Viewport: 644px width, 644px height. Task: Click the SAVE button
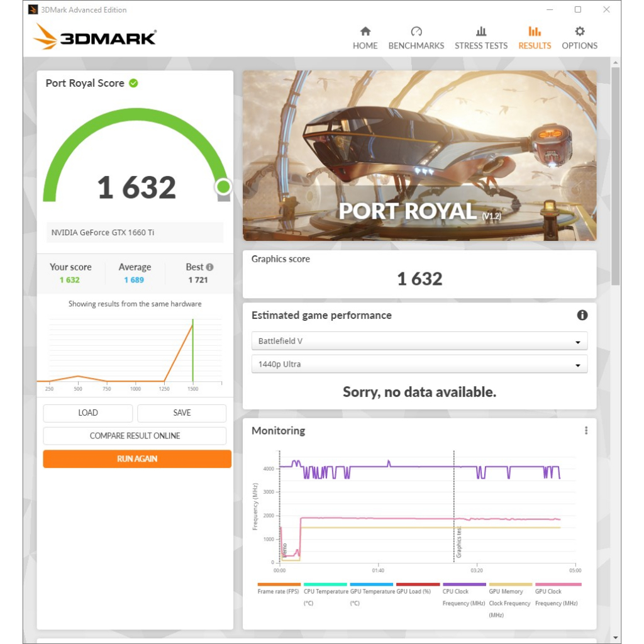pyautogui.click(x=182, y=413)
